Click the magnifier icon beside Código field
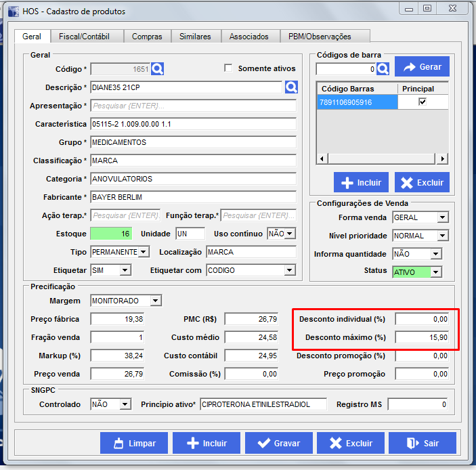This screenshot has height=470, width=476. (x=158, y=68)
